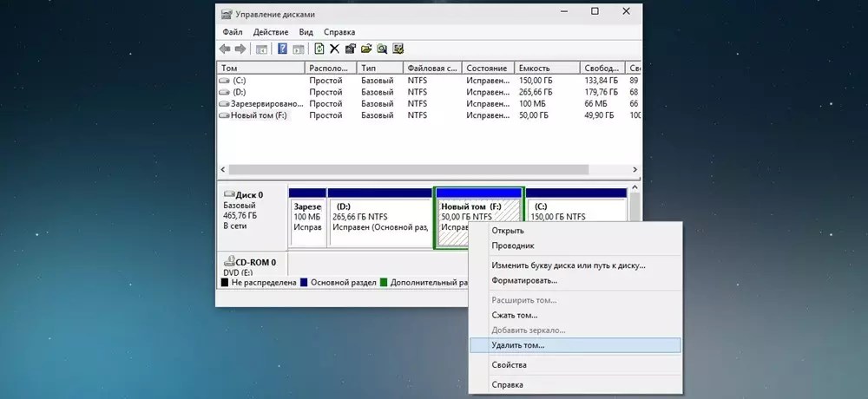Click the forward arrow toolbar icon
This screenshot has height=399, width=868.
[240, 49]
